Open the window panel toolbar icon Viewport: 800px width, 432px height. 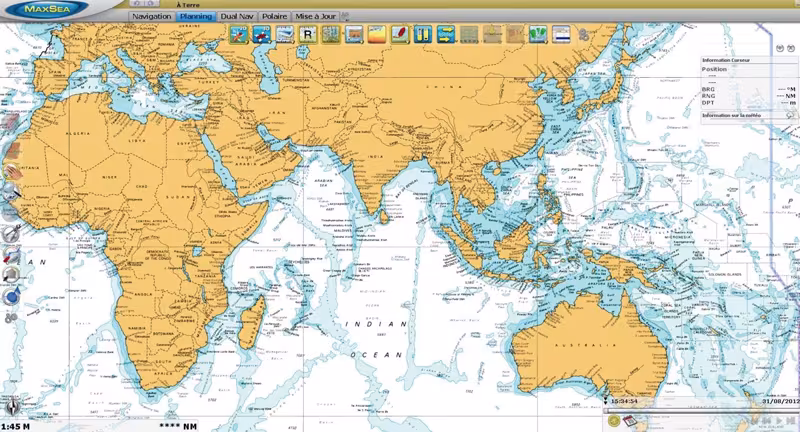pyautogui.click(x=561, y=35)
